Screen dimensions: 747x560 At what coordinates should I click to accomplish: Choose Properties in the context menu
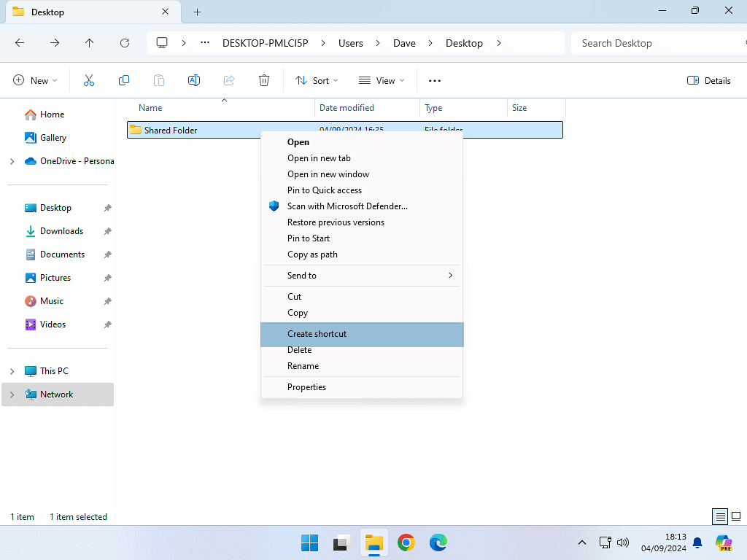pos(306,387)
